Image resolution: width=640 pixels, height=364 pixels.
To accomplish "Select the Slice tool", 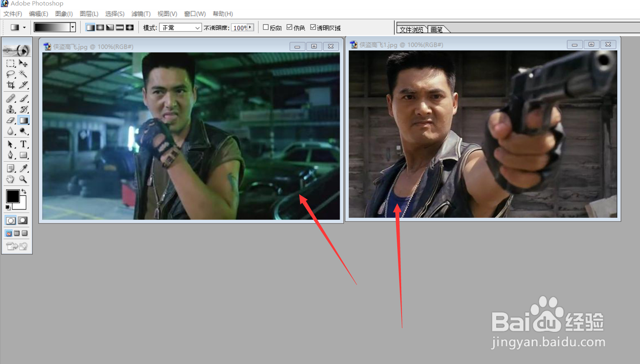I will tap(23, 85).
